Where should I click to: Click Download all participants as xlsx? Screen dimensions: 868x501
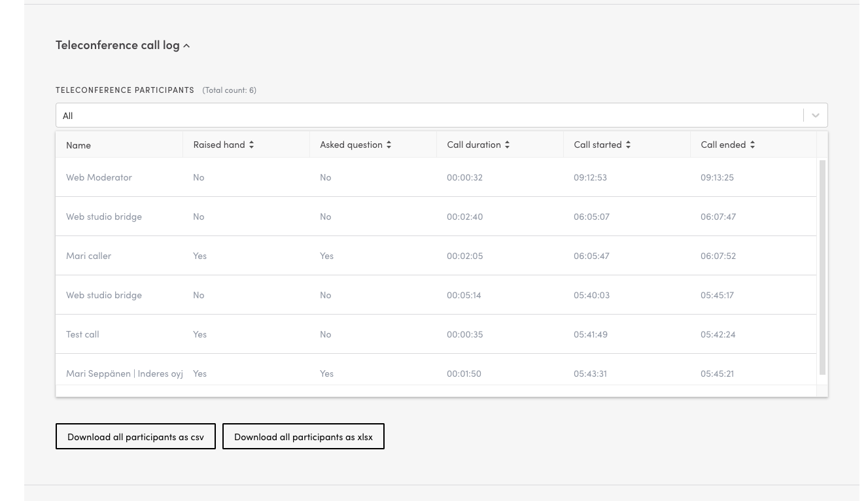[x=304, y=437]
